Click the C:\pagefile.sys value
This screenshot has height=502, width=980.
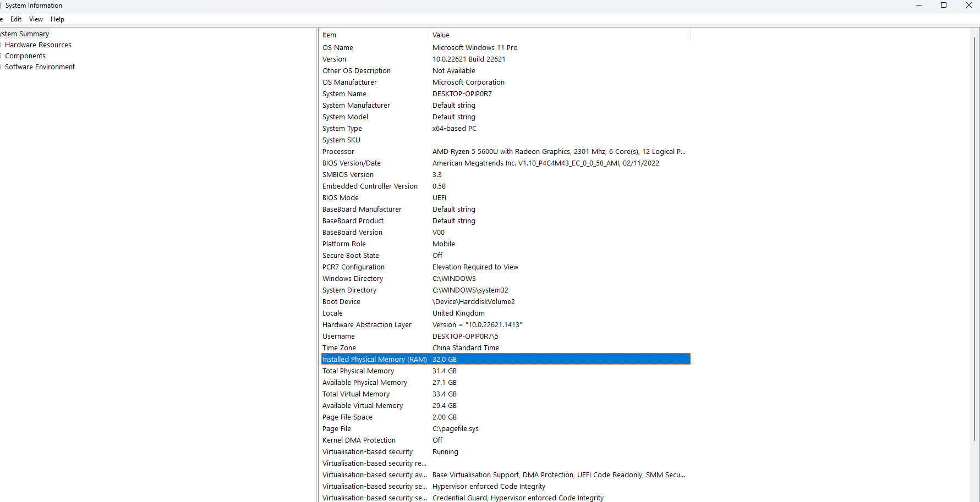(456, 429)
